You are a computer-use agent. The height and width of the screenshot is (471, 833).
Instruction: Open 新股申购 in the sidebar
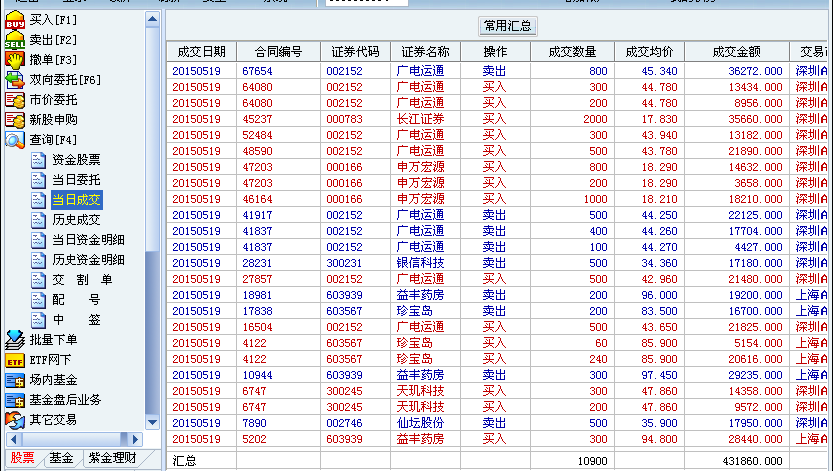coord(52,120)
